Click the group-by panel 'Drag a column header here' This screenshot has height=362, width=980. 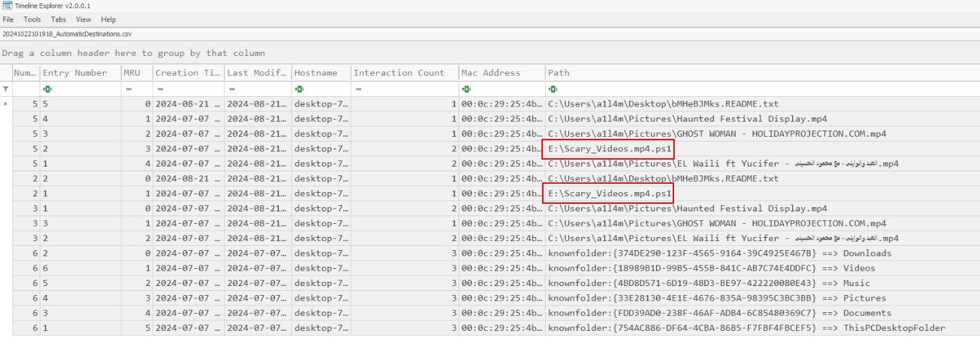pos(134,53)
